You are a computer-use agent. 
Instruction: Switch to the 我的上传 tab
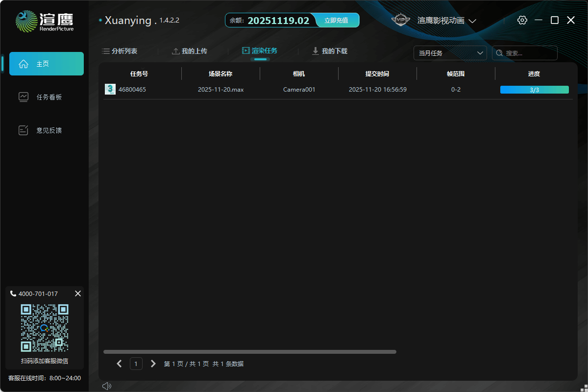point(190,51)
